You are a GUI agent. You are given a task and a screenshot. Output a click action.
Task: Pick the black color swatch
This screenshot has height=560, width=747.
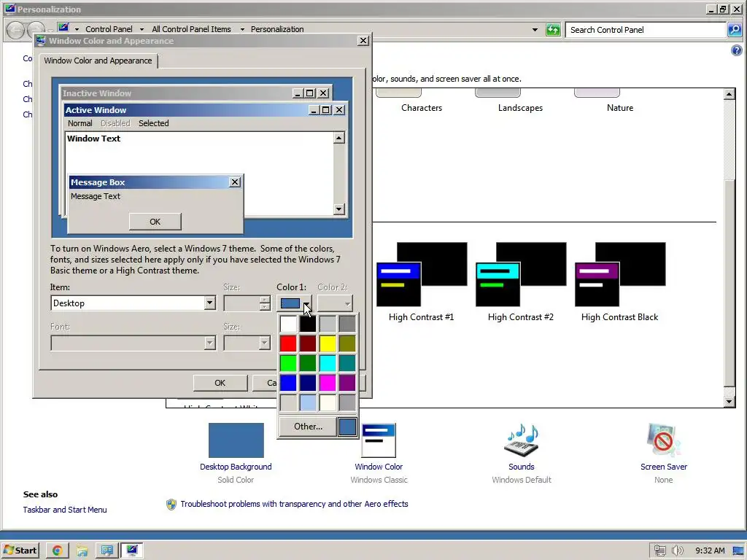click(308, 324)
